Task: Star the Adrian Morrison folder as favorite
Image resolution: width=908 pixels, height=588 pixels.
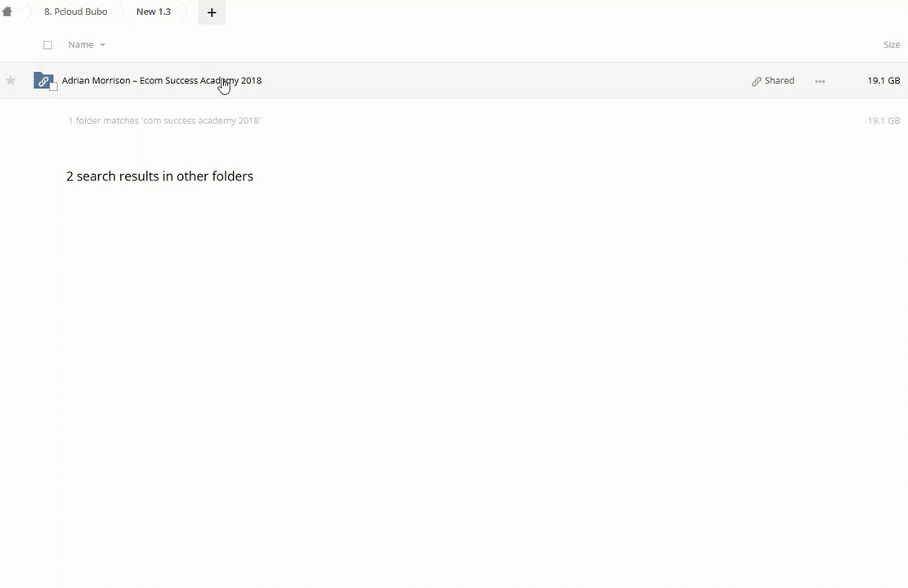Action: [x=11, y=80]
